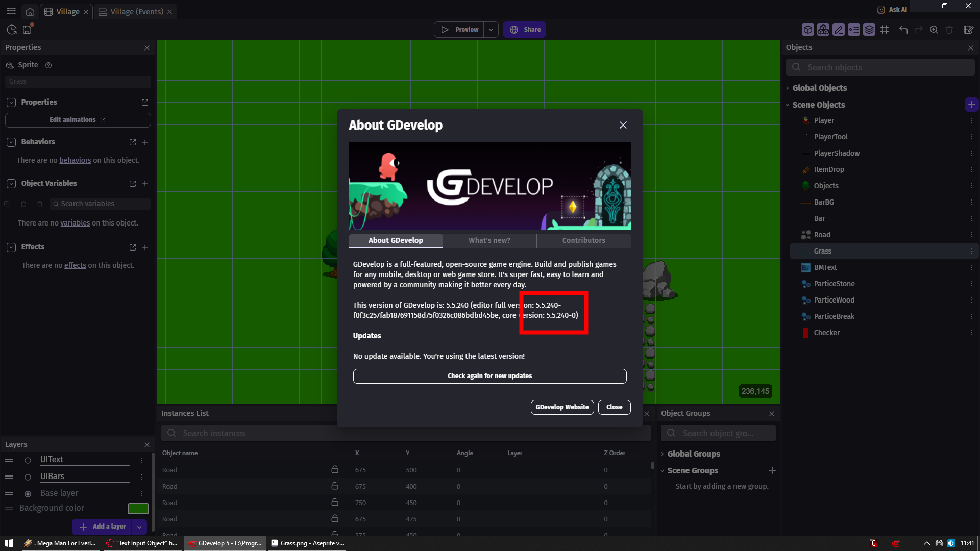Open the zoom magnifier icon in toolbar

click(934, 29)
